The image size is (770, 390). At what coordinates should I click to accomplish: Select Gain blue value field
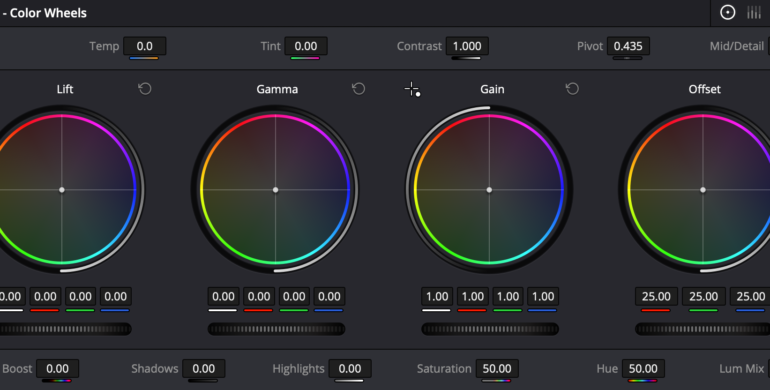(x=543, y=297)
